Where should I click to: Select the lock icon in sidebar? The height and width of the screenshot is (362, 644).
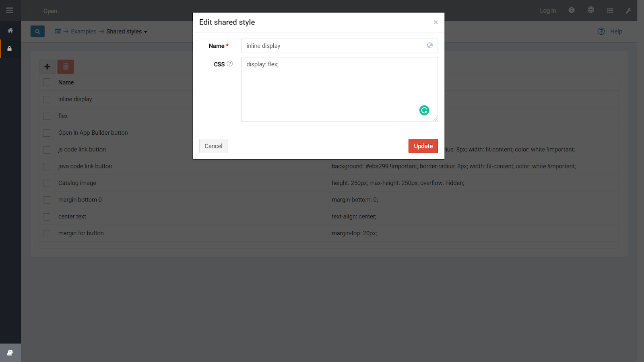(x=10, y=49)
